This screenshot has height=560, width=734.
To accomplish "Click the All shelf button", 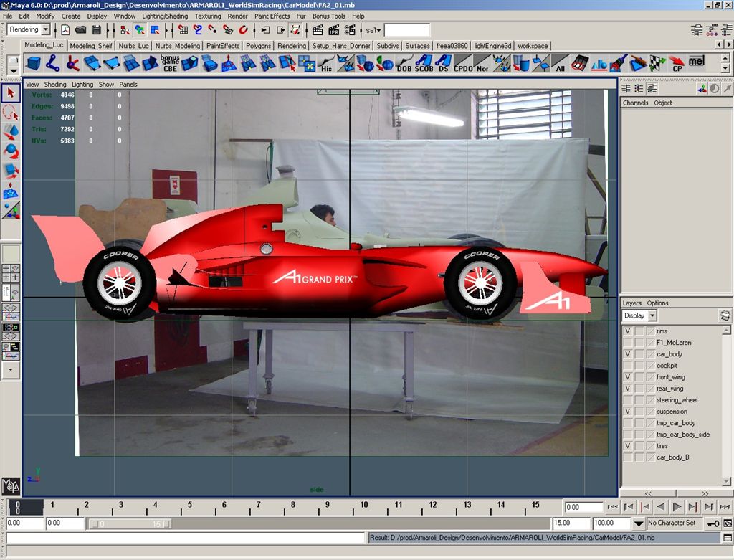I will [x=560, y=63].
